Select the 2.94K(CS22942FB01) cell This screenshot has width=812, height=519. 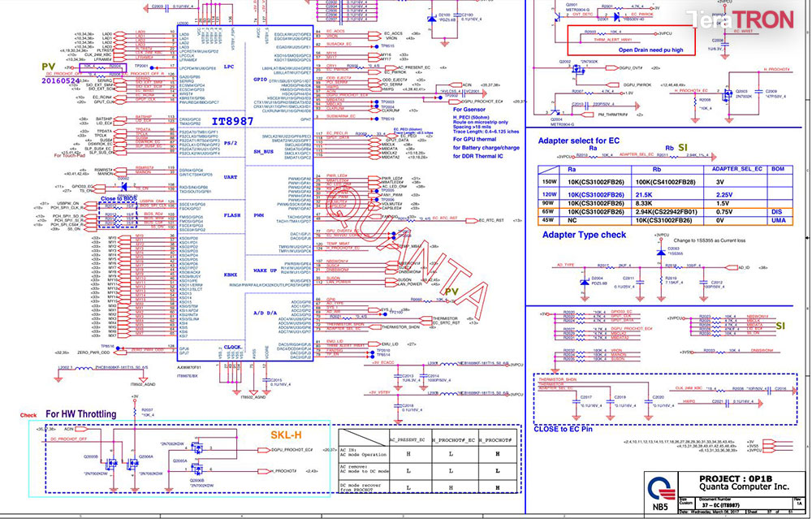[667, 211]
